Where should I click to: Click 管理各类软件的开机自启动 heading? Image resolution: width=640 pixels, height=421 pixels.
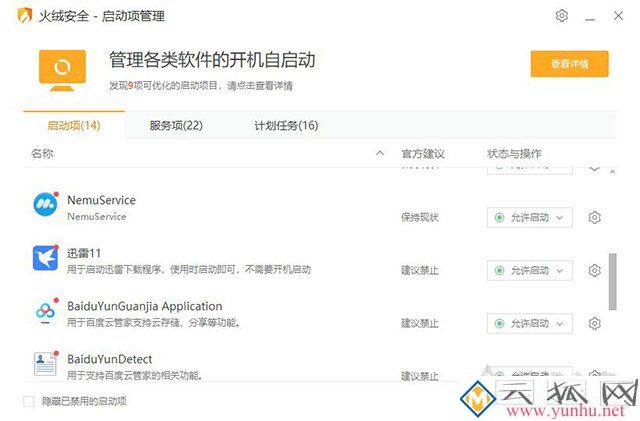(x=212, y=60)
